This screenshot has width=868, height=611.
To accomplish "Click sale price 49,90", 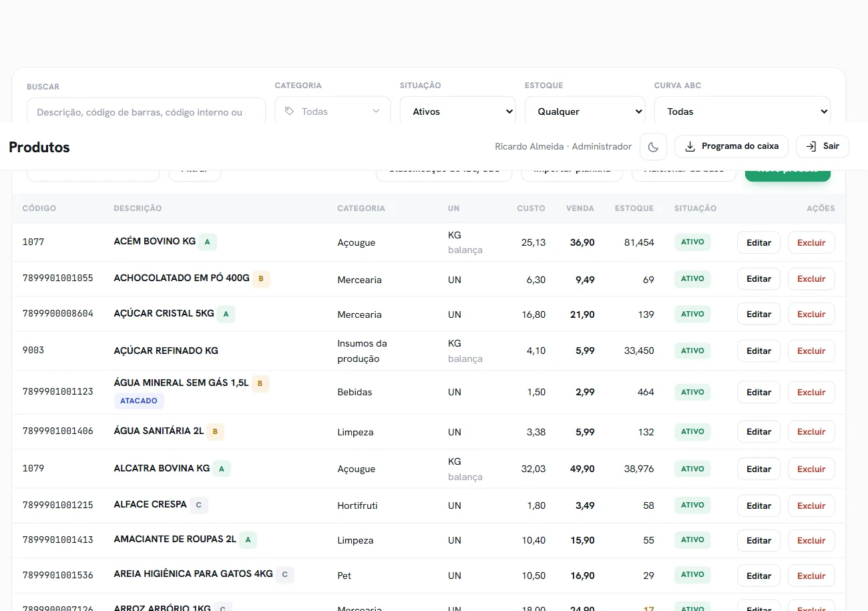I will (x=582, y=469).
